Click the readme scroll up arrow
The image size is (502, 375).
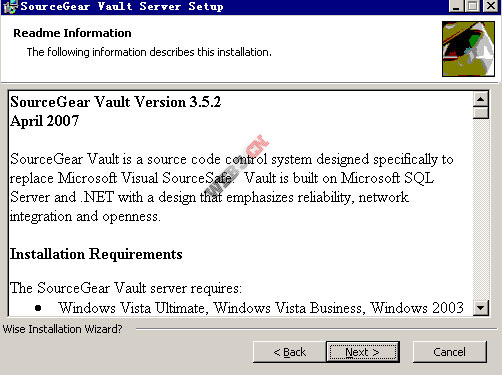(x=481, y=99)
